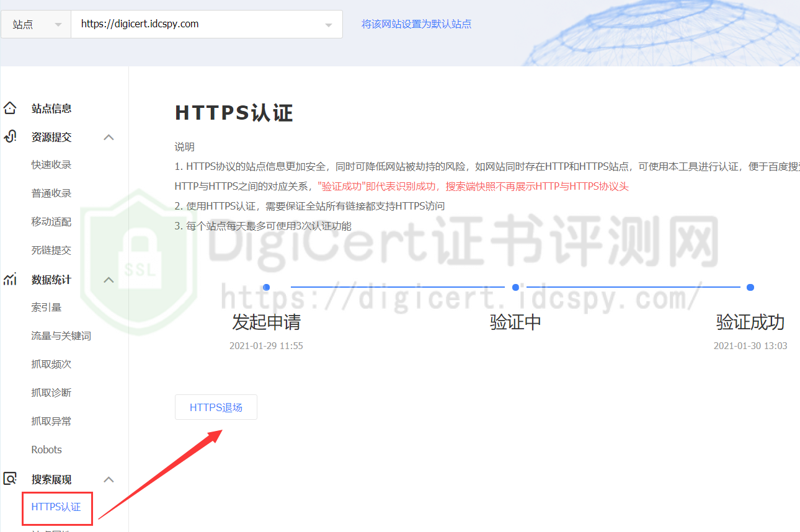
Task: Expand the site URL dropdown arrow
Action: pos(329,24)
